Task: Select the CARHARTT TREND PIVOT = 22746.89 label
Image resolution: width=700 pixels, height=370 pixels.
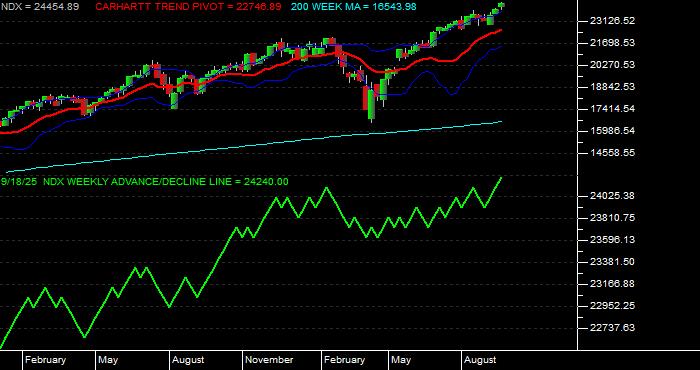Action: [x=189, y=7]
